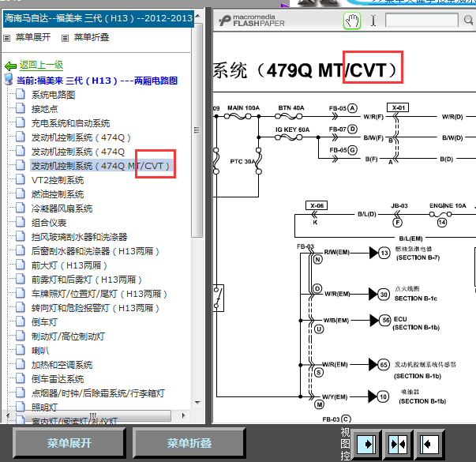
Task: Click page icon next to 倒车雷达系统
Action: pos(21,379)
